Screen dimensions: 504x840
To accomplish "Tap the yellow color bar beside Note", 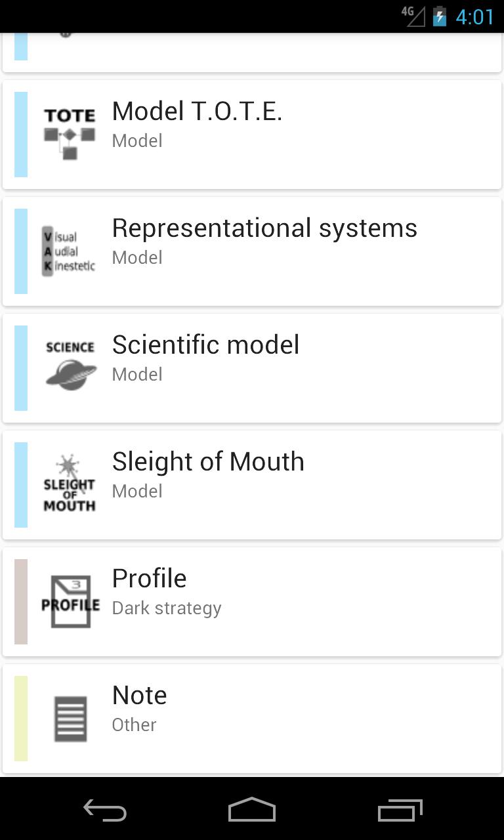I will (x=21, y=719).
